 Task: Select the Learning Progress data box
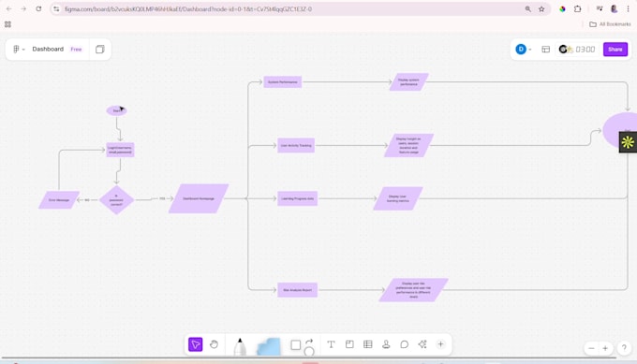point(297,198)
